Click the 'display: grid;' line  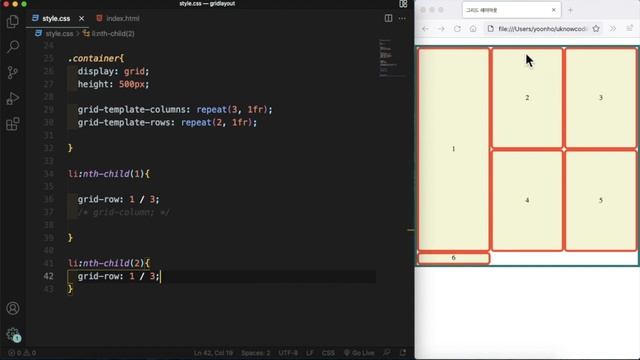(x=113, y=71)
